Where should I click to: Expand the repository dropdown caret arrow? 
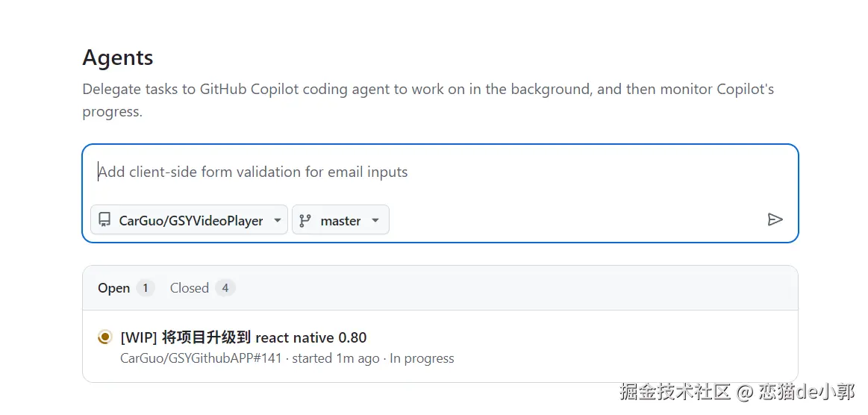(277, 220)
